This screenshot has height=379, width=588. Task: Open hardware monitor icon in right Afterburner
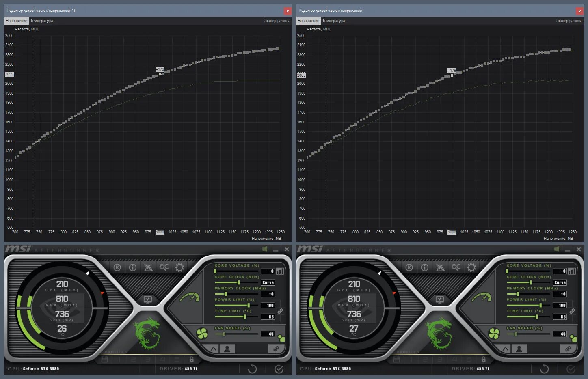440,299
